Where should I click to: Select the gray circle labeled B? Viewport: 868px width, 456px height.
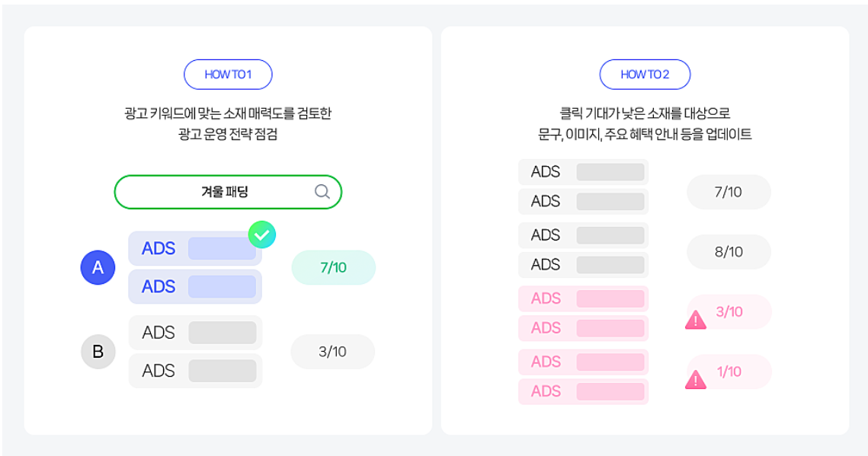pos(98,352)
